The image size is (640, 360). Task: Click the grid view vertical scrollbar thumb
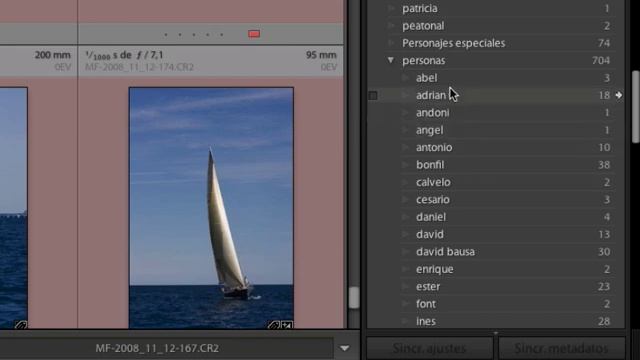click(354, 297)
